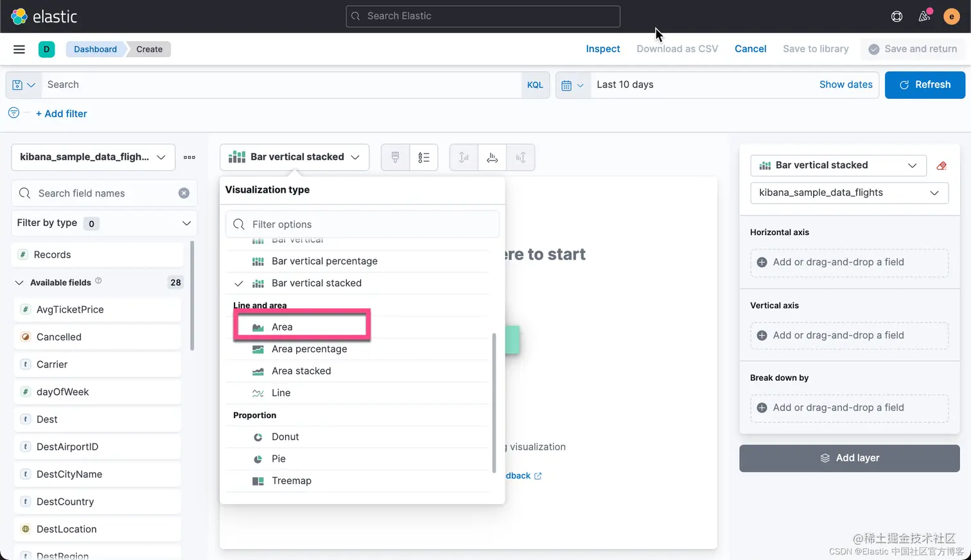Viewport: 971px width, 560px height.
Task: Click Save and return
Action: tap(913, 49)
